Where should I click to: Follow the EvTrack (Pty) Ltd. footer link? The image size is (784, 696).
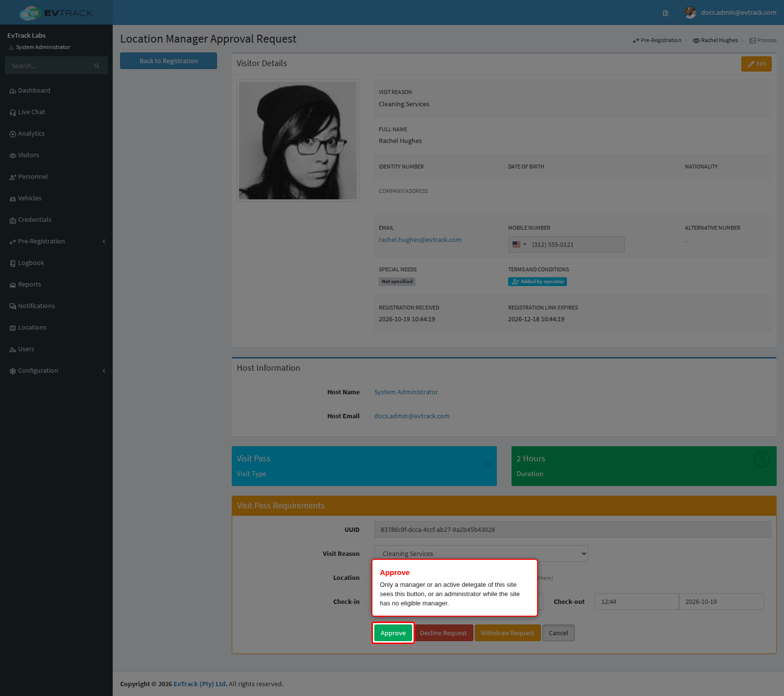pyautogui.click(x=200, y=684)
